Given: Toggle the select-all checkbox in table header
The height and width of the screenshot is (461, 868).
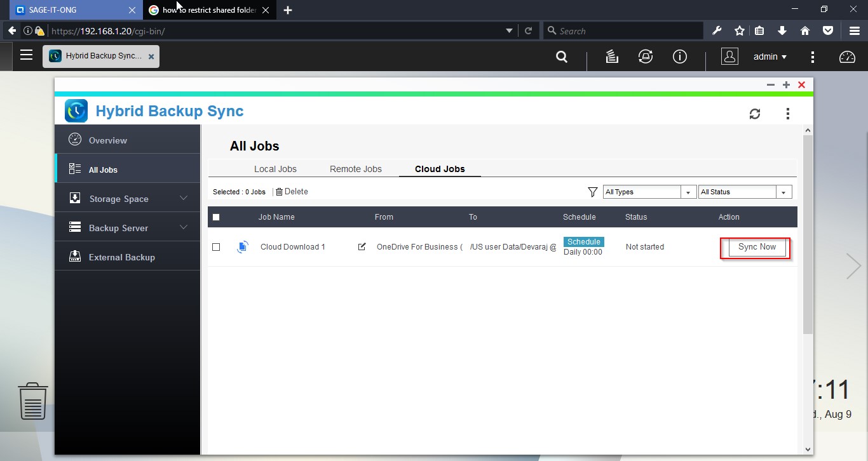Looking at the screenshot, I should [x=216, y=217].
